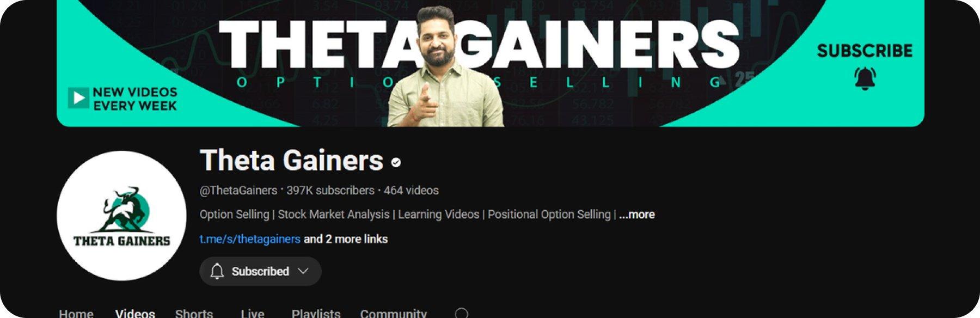Expand the Subscribed notification chevron
The width and height of the screenshot is (980, 318).
(x=303, y=271)
